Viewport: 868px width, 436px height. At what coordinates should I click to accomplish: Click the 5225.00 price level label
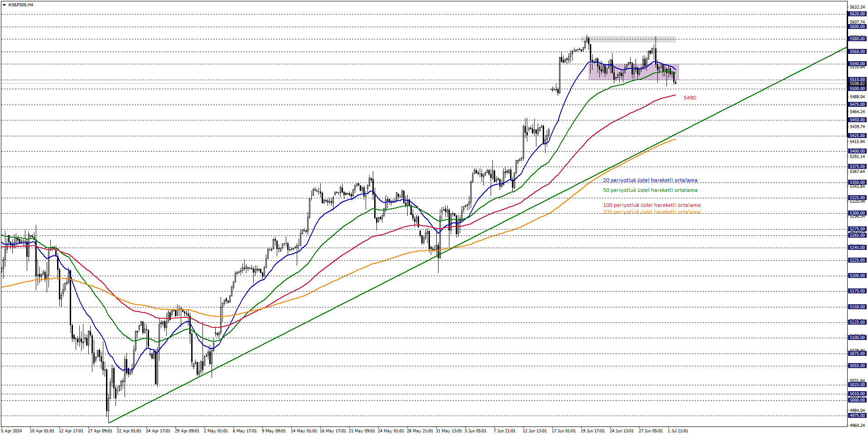tap(857, 260)
